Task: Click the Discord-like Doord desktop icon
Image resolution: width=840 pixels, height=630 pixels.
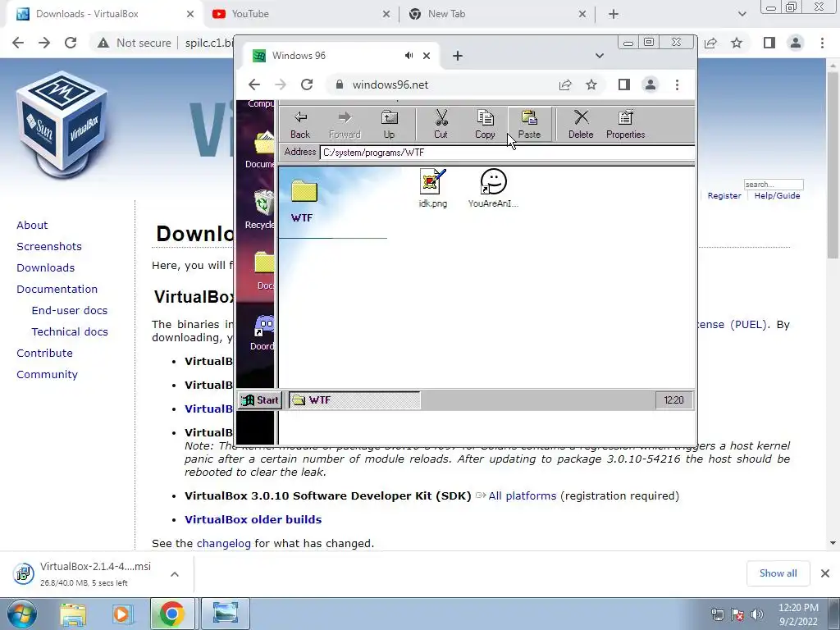Action: (x=262, y=332)
